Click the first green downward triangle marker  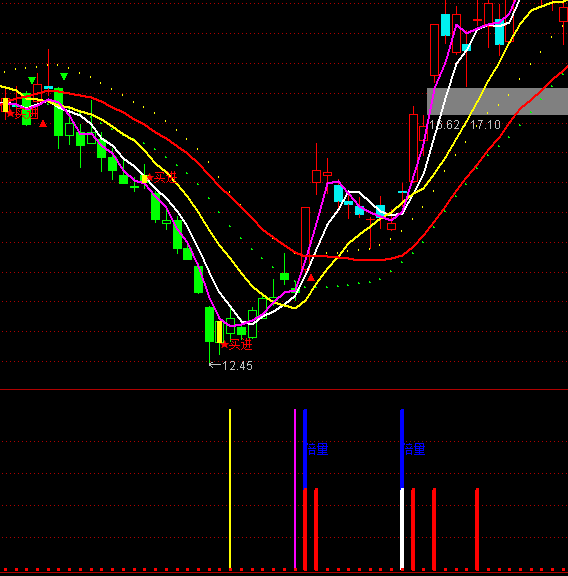[32, 80]
